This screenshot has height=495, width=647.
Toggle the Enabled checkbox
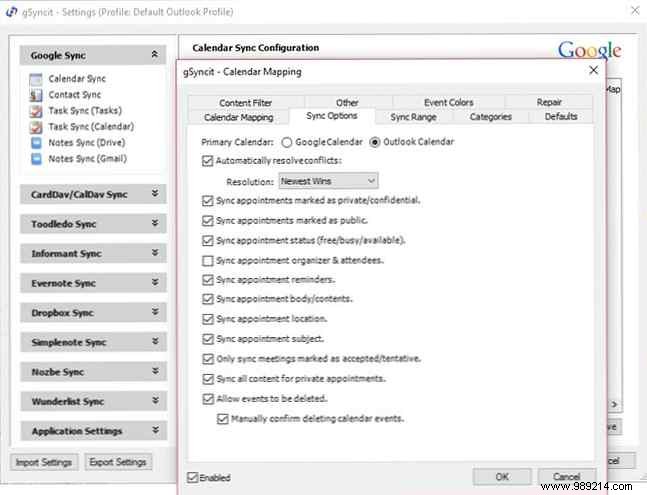(x=192, y=478)
